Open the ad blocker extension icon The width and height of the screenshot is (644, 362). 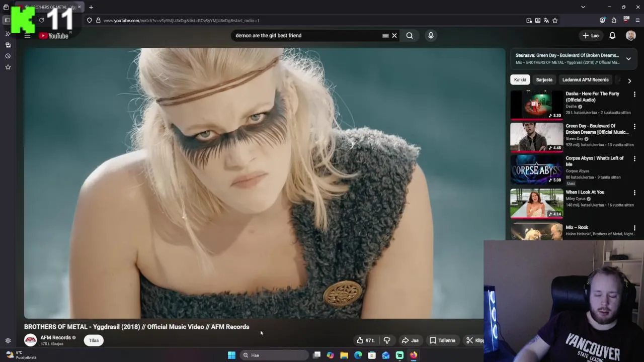(x=626, y=20)
